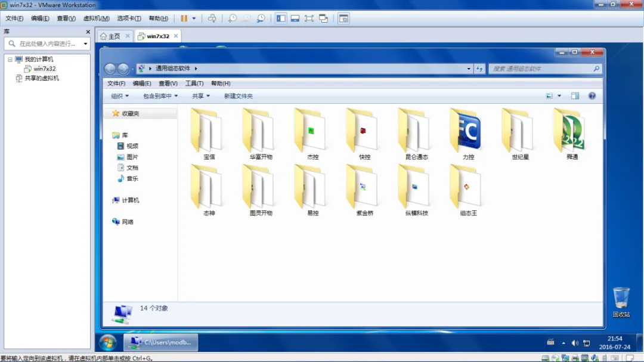The width and height of the screenshot is (644, 362).
Task: Open the 共享 dropdown
Action: [x=201, y=96]
